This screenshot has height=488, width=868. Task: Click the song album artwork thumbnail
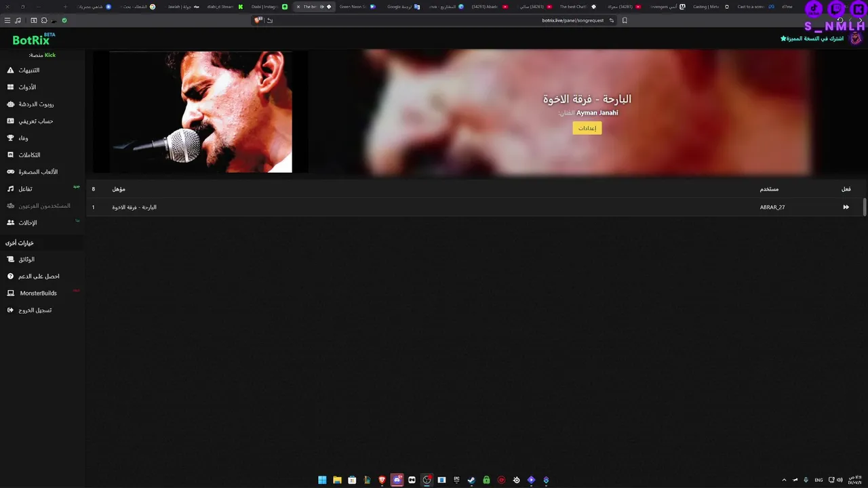pos(201,112)
